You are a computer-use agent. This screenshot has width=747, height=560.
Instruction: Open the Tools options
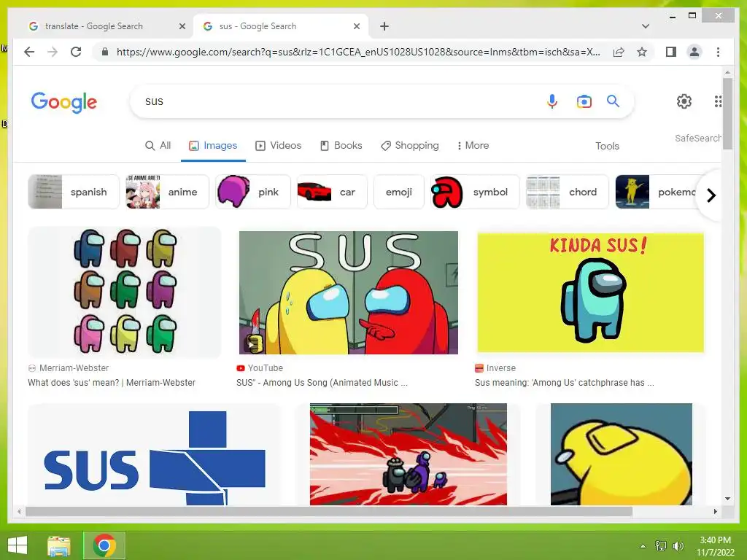click(x=607, y=146)
